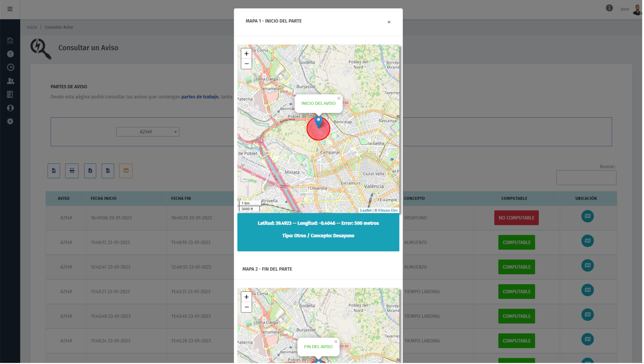Show map location for the DESAYUNO row

click(587, 216)
